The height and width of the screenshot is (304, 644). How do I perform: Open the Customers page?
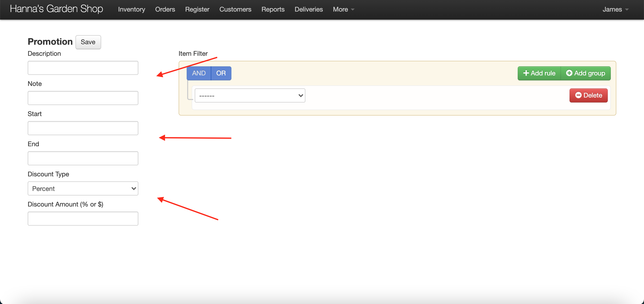(x=235, y=9)
